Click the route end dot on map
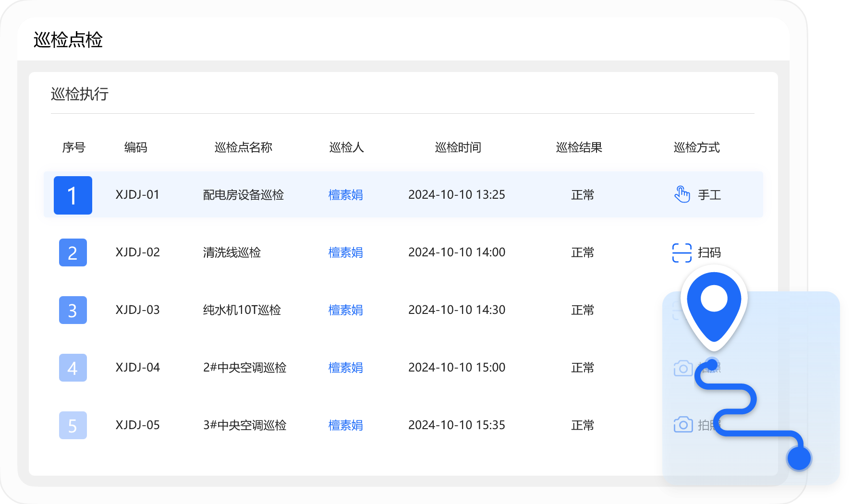This screenshot has height=504, width=852. pos(799,458)
